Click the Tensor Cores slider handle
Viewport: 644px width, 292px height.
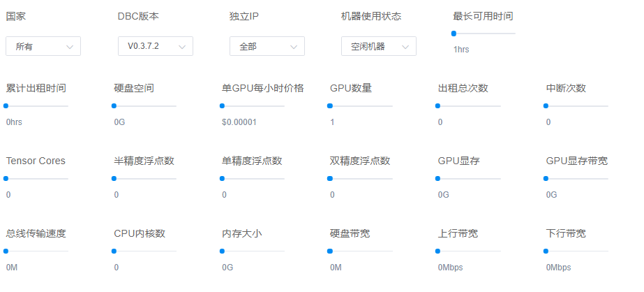point(6,179)
